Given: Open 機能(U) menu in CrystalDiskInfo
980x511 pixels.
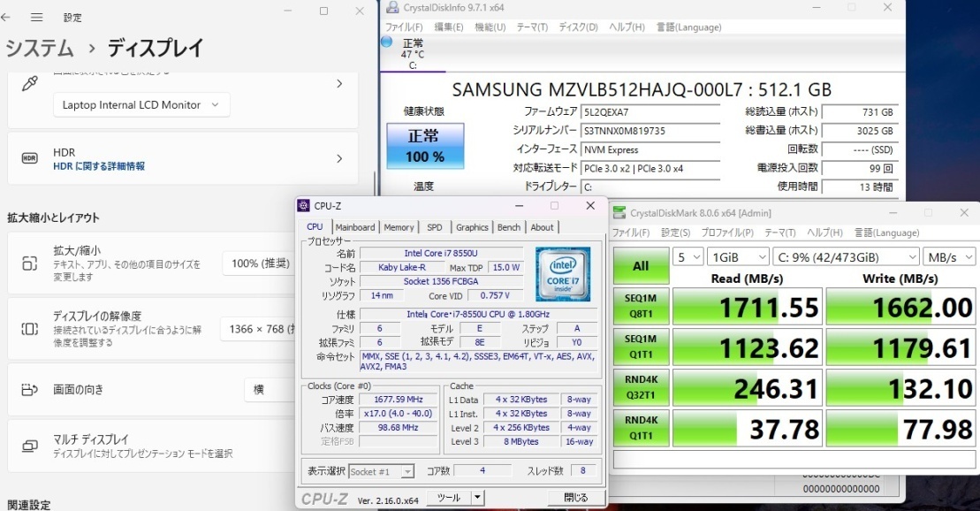Looking at the screenshot, I should (490, 27).
